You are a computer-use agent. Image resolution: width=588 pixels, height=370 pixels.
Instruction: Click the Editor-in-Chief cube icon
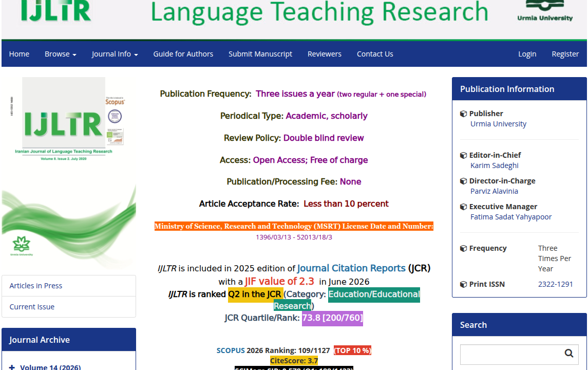click(464, 155)
